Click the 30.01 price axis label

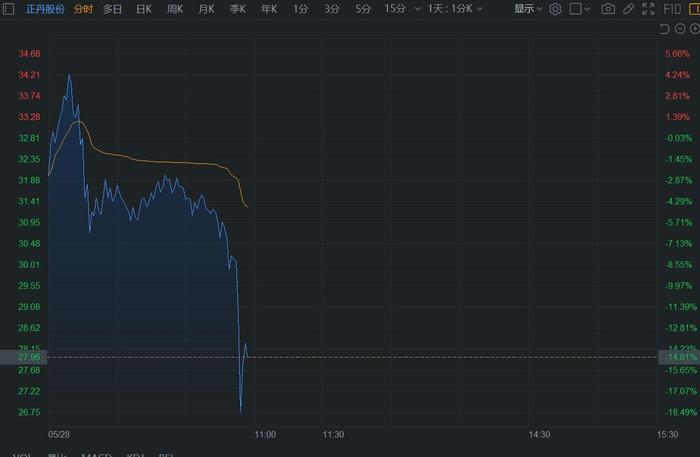[x=29, y=264]
